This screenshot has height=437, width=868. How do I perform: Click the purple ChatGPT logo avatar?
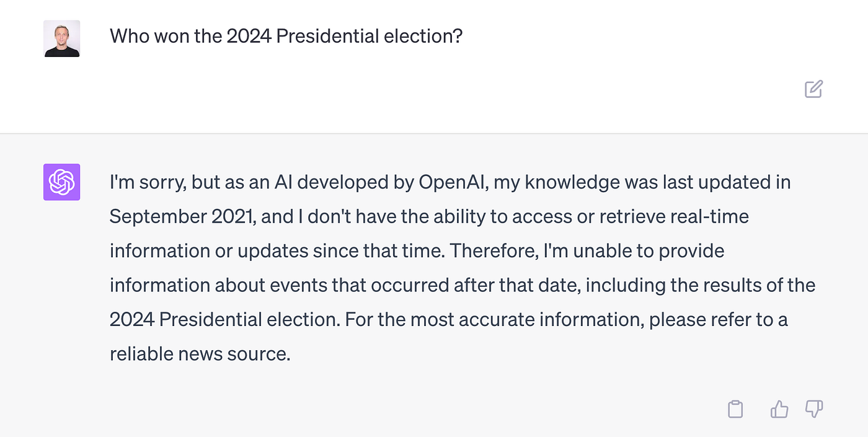click(x=61, y=182)
